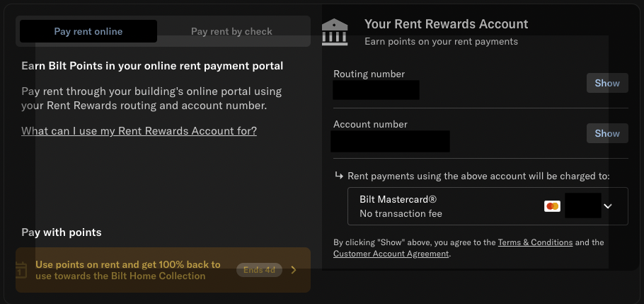Viewport: 644px width, 304px height.
Task: Click the hidden account number field
Action: [390, 141]
